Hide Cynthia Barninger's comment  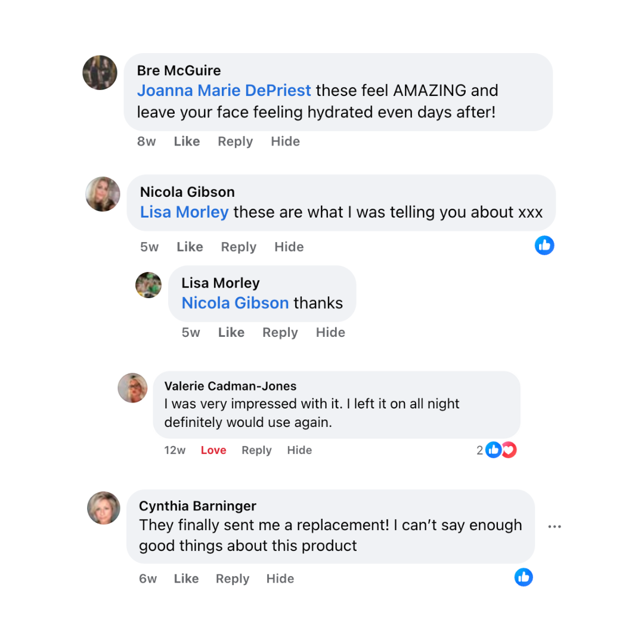[x=280, y=578]
